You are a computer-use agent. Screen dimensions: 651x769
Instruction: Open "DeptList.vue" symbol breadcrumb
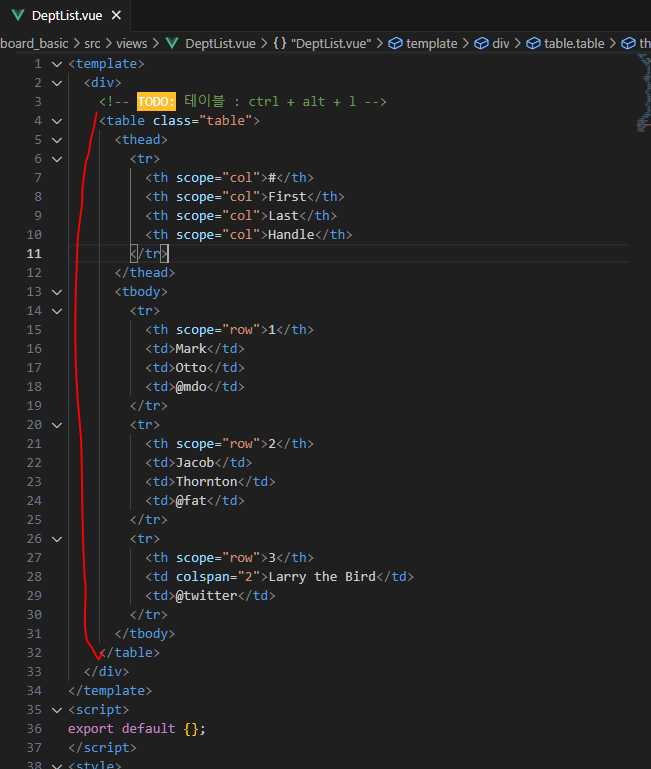(x=331, y=44)
